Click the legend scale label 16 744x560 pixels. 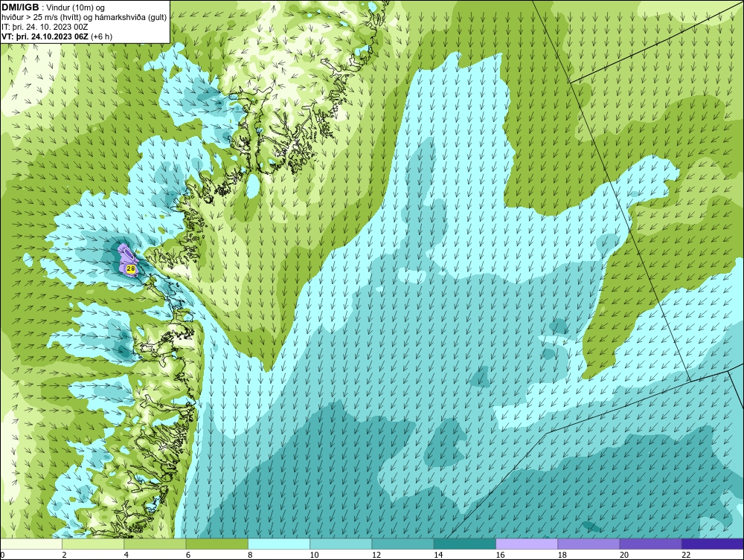(x=500, y=555)
